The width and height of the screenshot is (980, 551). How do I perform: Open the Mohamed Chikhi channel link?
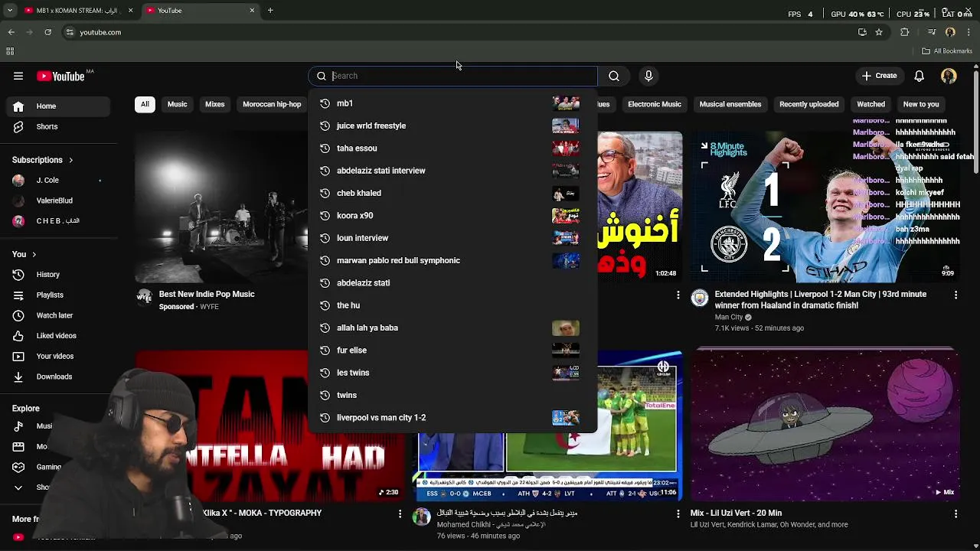463,525
